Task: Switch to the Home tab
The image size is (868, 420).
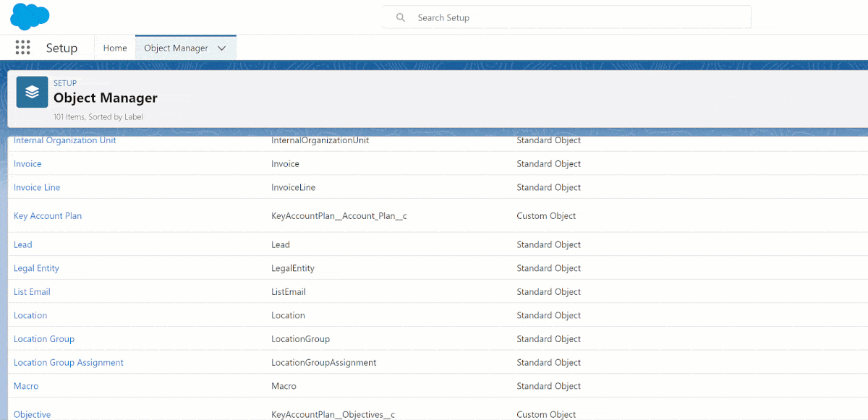Action: pyautogui.click(x=115, y=48)
